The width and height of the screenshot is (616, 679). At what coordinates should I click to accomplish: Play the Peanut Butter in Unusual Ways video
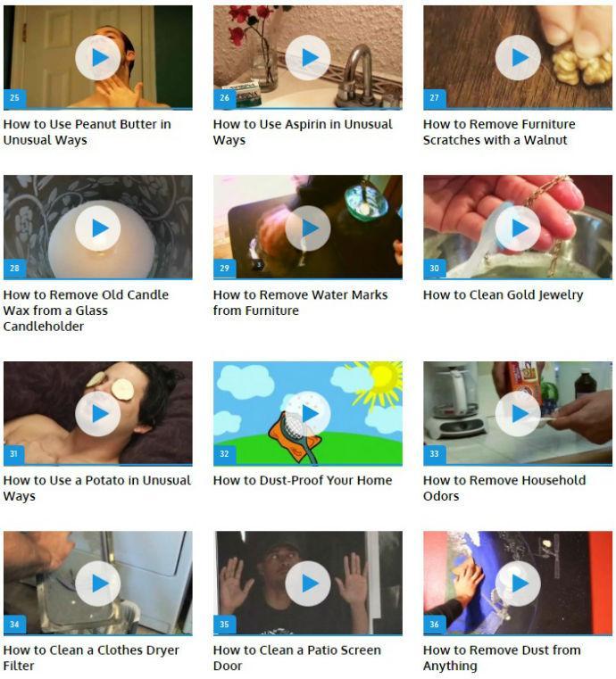click(98, 58)
